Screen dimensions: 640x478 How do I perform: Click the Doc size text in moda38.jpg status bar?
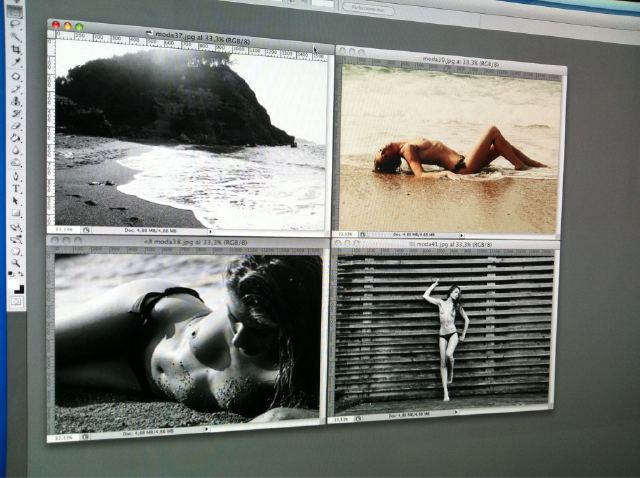[147, 432]
